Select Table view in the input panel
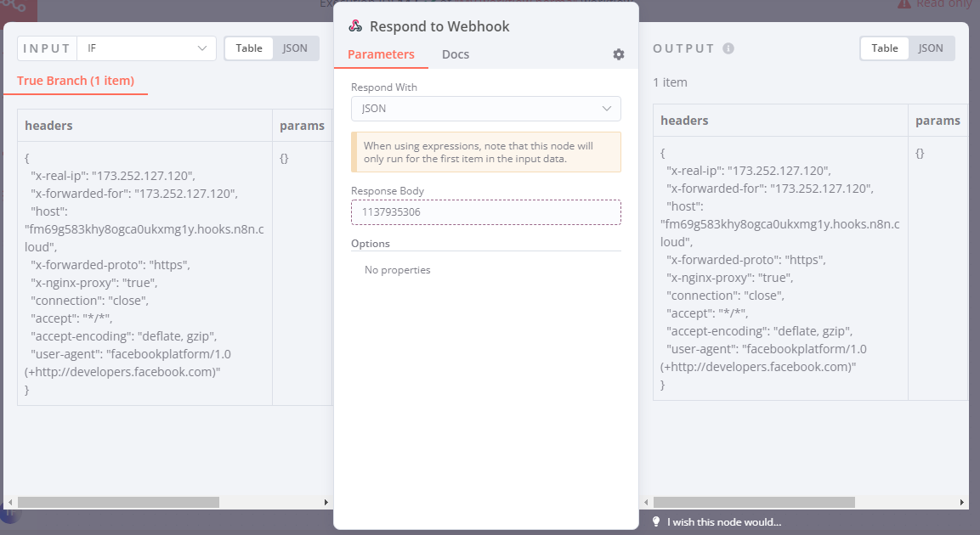The width and height of the screenshot is (980, 535). (x=249, y=48)
